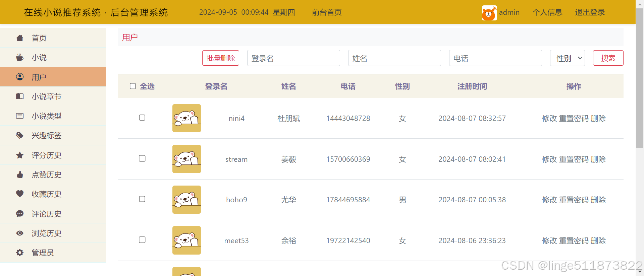Viewport: 644px width, 276px height.
Task: Click phone number 14443048728
Action: (x=348, y=118)
